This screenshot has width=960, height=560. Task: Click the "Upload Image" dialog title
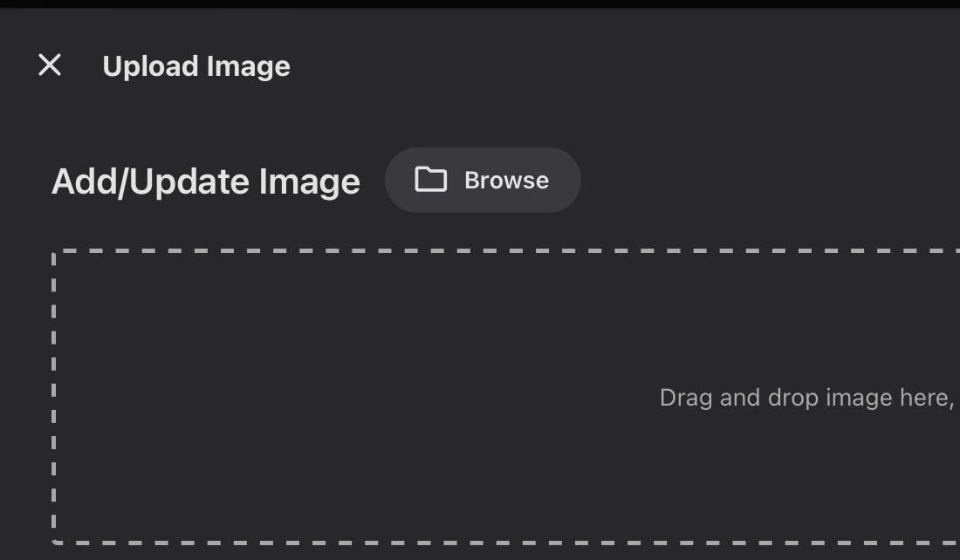tap(196, 66)
